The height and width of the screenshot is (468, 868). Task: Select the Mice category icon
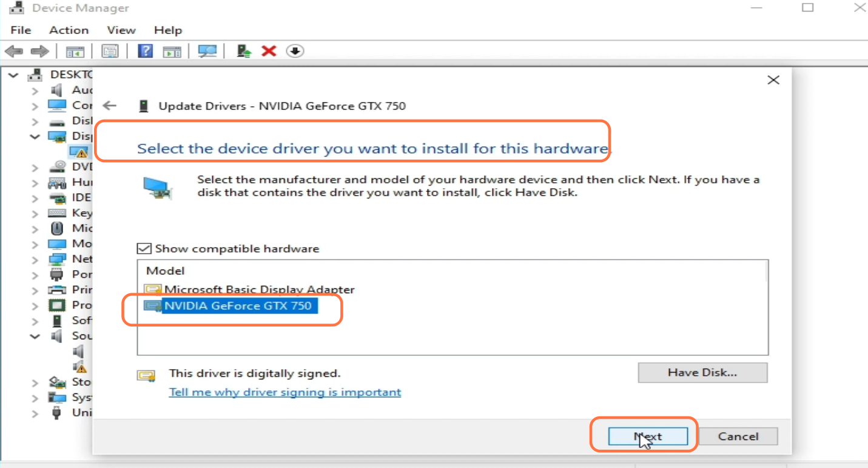pyautogui.click(x=57, y=228)
